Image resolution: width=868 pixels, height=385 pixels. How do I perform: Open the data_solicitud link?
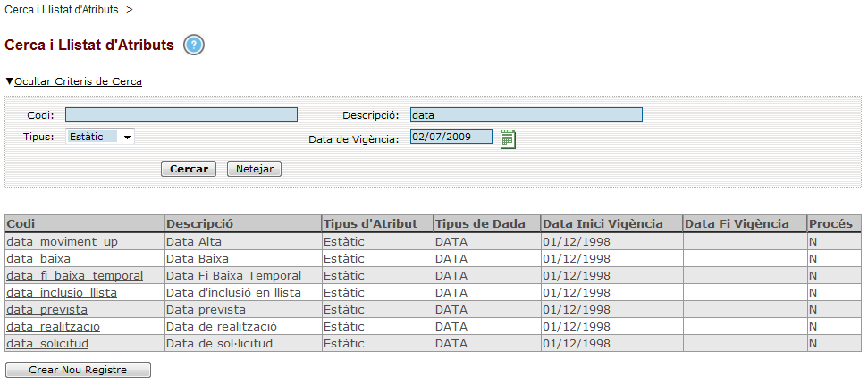click(47, 344)
